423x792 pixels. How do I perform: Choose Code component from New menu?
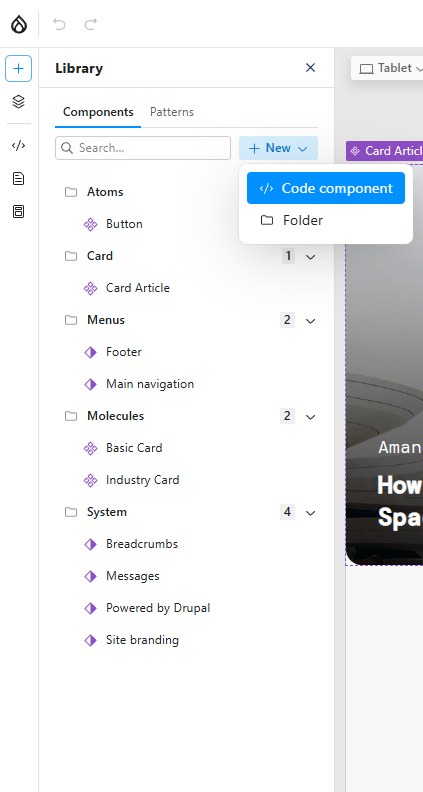(x=326, y=188)
